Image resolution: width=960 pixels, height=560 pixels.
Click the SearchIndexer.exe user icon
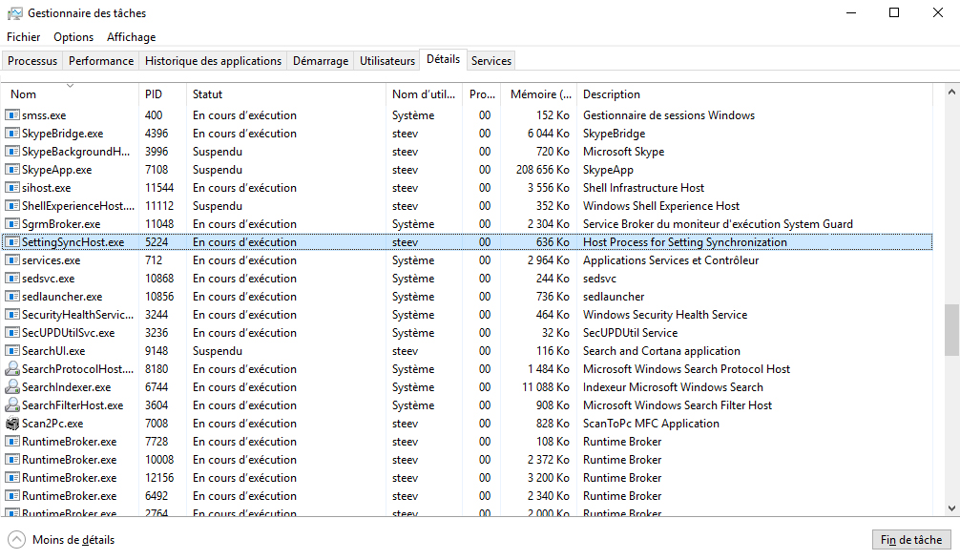12,386
